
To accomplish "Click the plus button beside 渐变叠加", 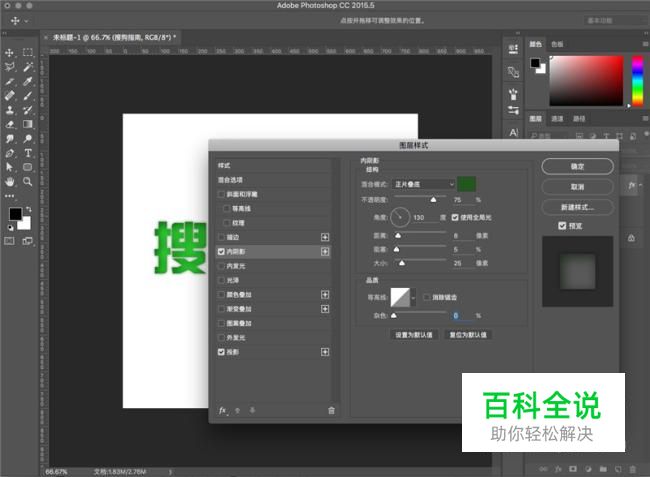I will pos(325,309).
